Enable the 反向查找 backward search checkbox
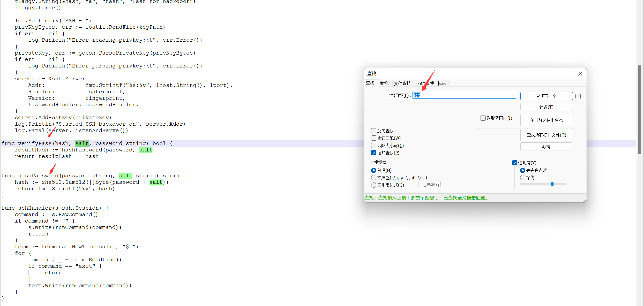 pos(374,131)
